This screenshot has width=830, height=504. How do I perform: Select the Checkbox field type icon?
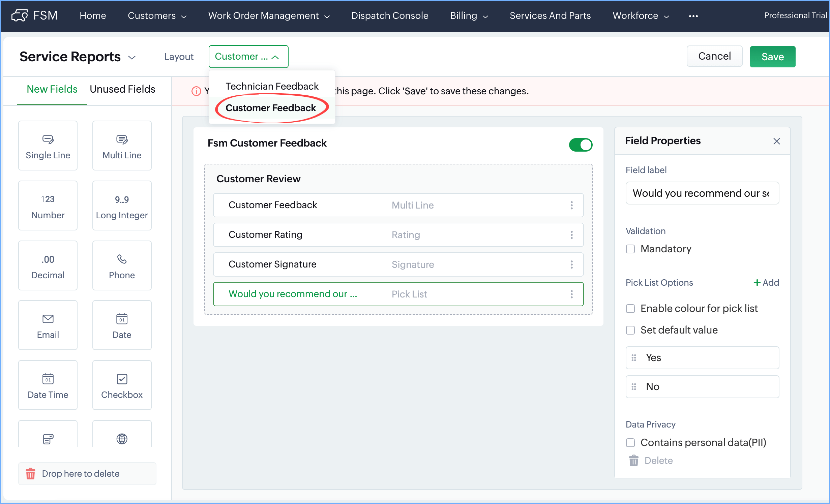(122, 379)
